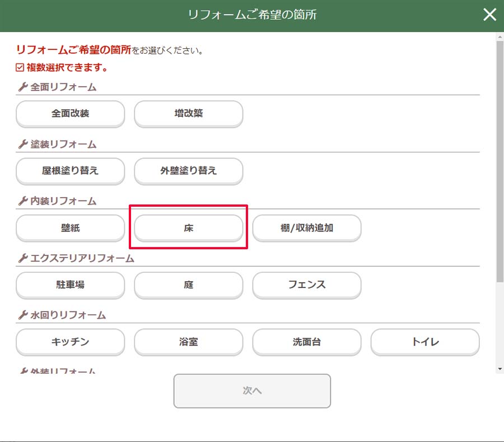Click the wrench icon beside 全面リフォーム

tap(23, 87)
